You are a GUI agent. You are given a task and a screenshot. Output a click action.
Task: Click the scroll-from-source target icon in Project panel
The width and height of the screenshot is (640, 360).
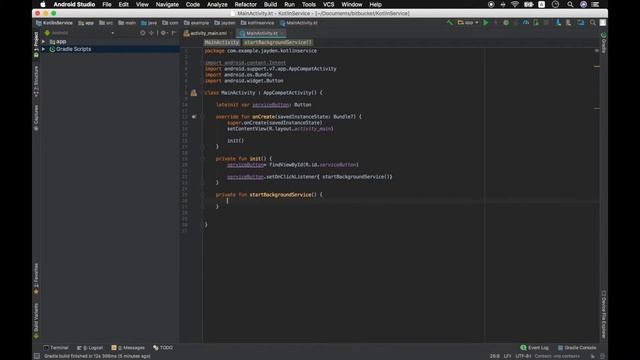tap(142, 33)
